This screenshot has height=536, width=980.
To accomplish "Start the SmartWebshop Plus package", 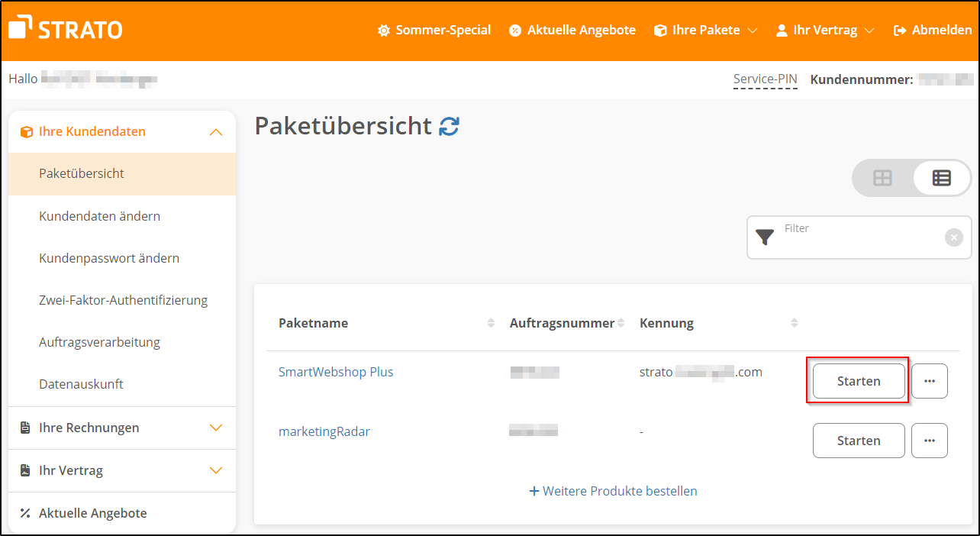I will click(857, 379).
